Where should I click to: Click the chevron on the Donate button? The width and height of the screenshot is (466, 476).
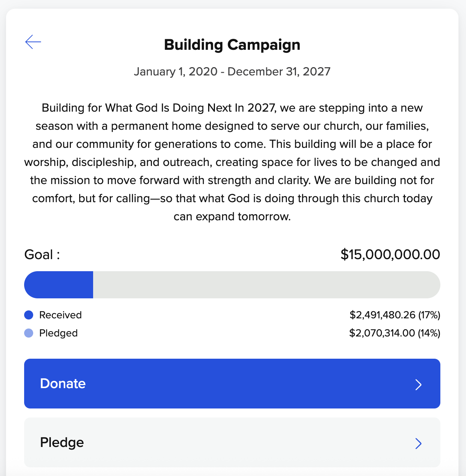pos(418,384)
